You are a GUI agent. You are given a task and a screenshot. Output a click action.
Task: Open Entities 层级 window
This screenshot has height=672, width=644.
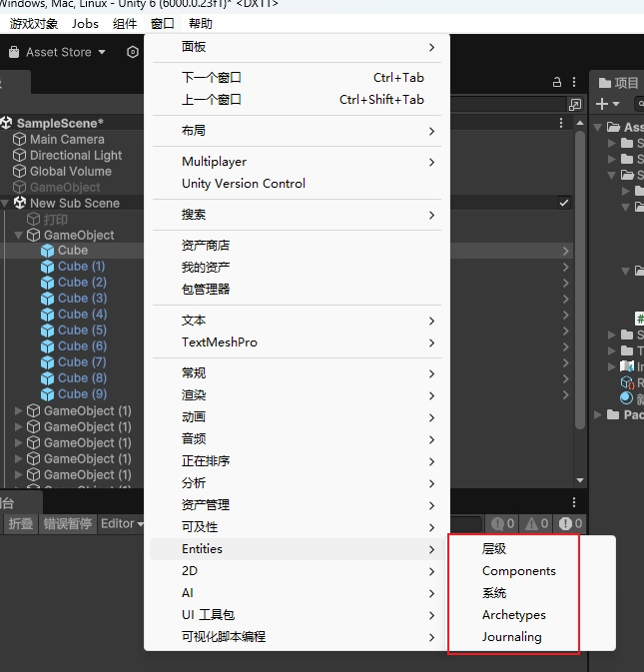[531, 549]
